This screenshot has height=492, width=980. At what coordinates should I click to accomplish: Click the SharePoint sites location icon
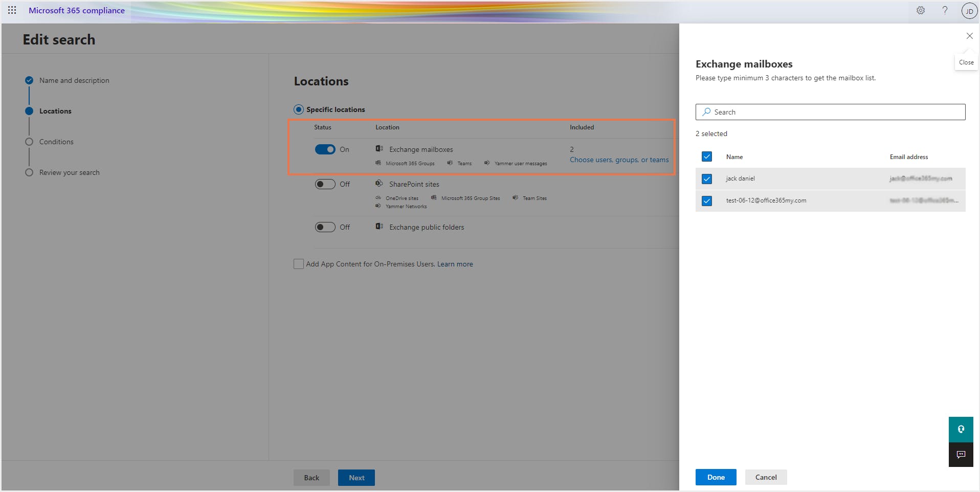tap(379, 183)
